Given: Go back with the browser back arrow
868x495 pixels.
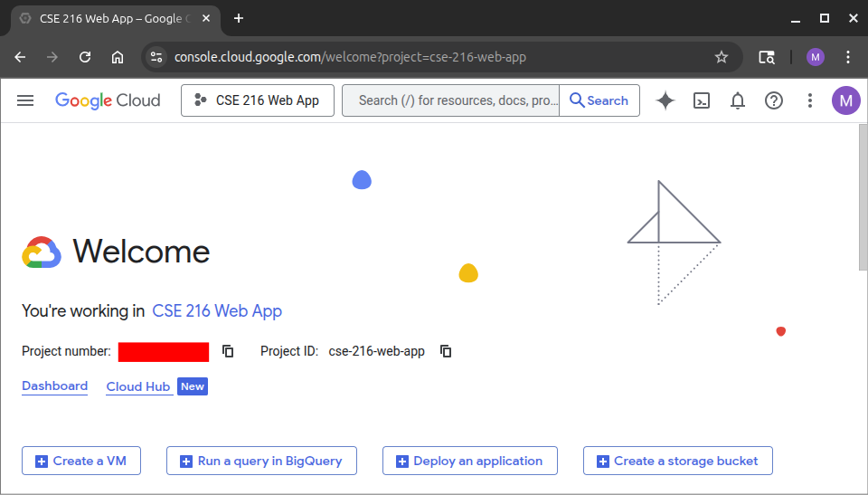Looking at the screenshot, I should pyautogui.click(x=20, y=57).
